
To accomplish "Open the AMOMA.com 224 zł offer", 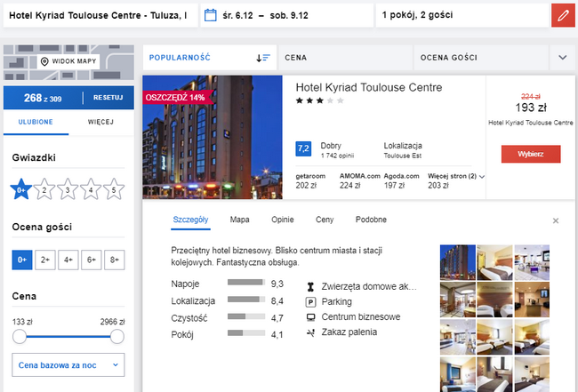I will click(x=360, y=181).
